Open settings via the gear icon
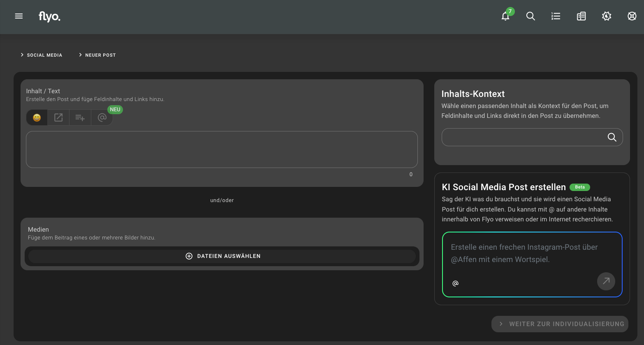The width and height of the screenshot is (644, 345). [606, 16]
